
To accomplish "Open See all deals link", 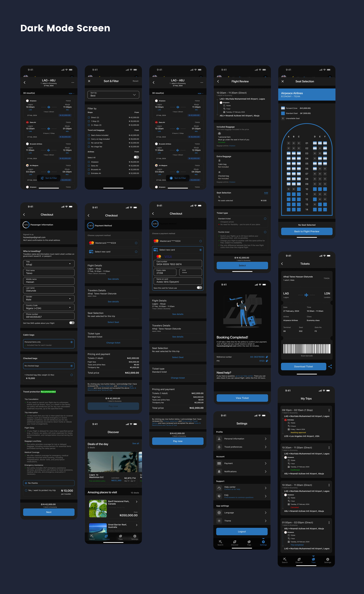I will pos(136,444).
